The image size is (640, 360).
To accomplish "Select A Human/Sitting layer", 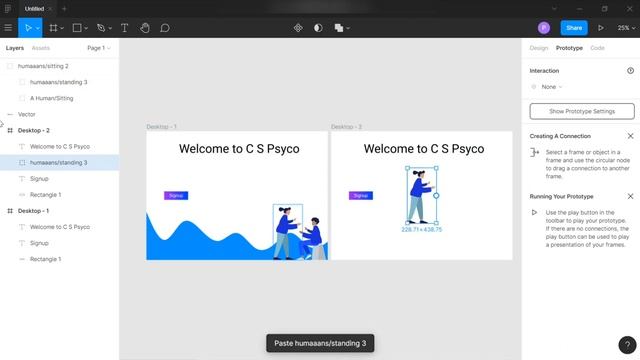I will click(60, 98).
